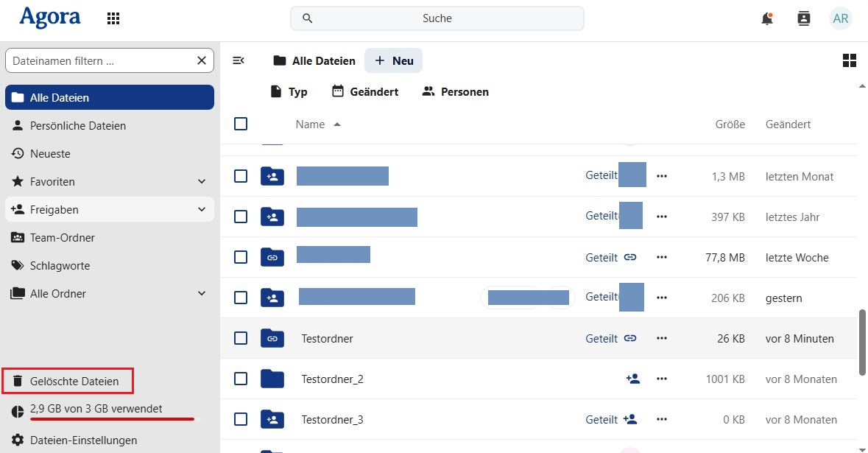Expand the Alle Ordner tree chevron

click(x=202, y=293)
